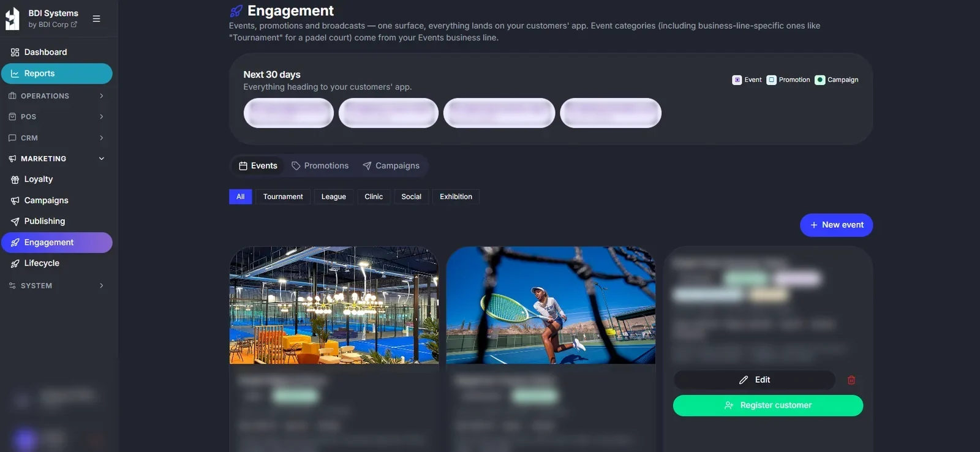Image resolution: width=980 pixels, height=452 pixels.
Task: Expand the CRM section
Action: pos(56,138)
